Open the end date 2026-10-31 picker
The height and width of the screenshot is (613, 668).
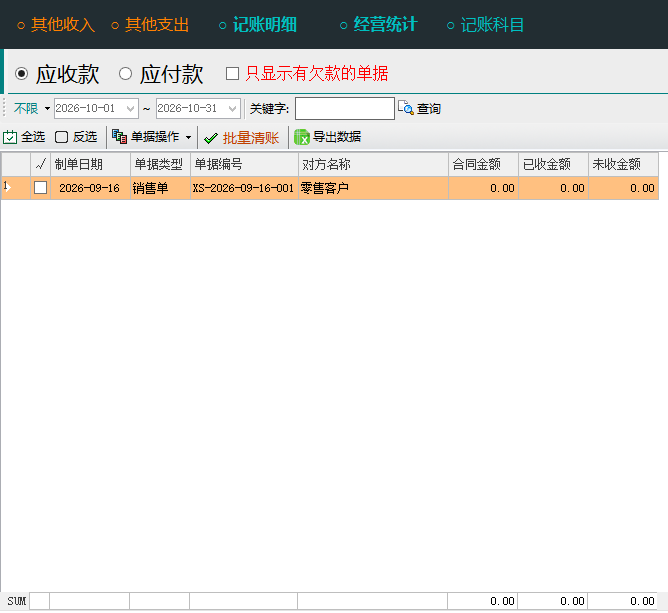pos(232,109)
